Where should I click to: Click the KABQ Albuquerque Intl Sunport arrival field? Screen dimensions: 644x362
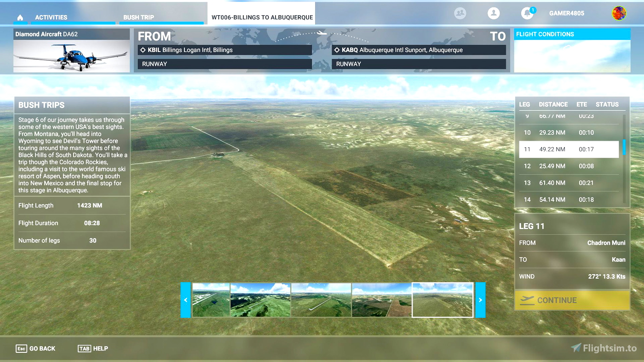click(x=419, y=50)
